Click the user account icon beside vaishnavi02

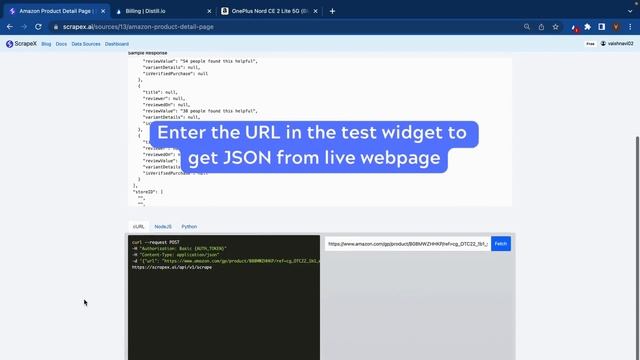[x=603, y=44]
